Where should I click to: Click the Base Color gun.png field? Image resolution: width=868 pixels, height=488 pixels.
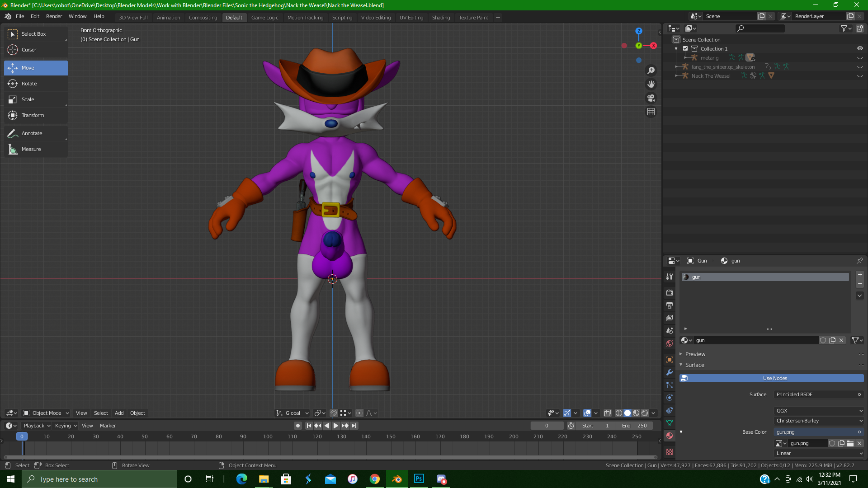click(819, 432)
